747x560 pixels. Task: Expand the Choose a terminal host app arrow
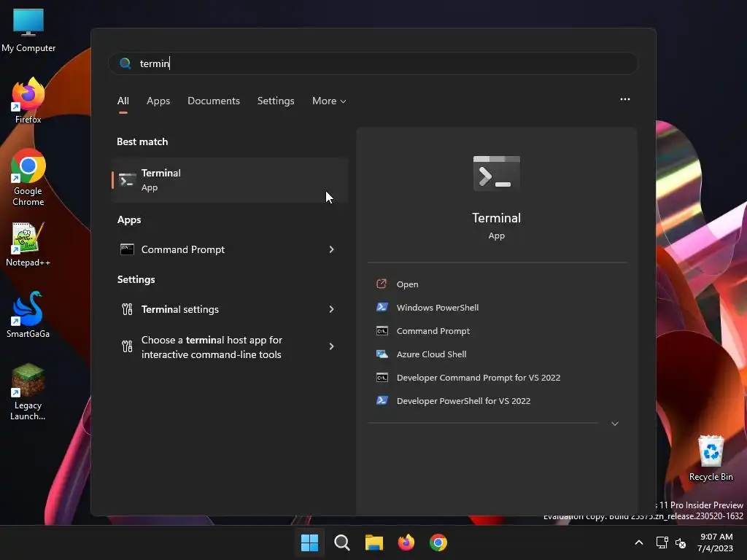pos(332,346)
